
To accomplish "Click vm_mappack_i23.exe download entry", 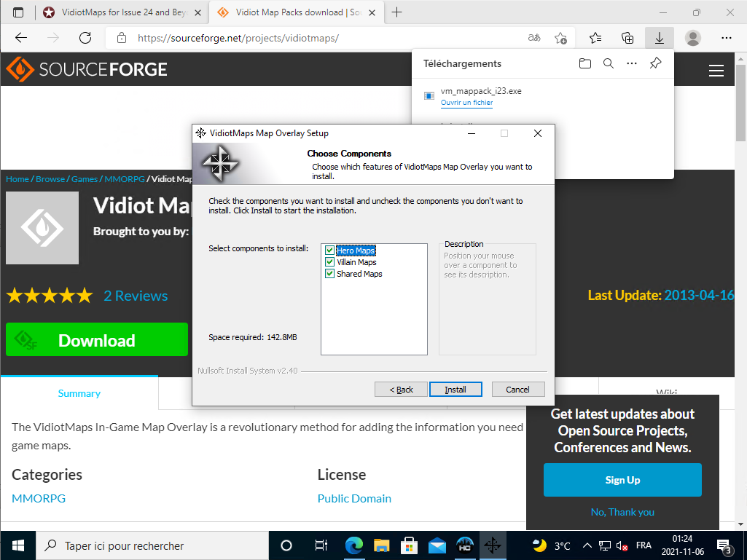I will pyautogui.click(x=481, y=91).
